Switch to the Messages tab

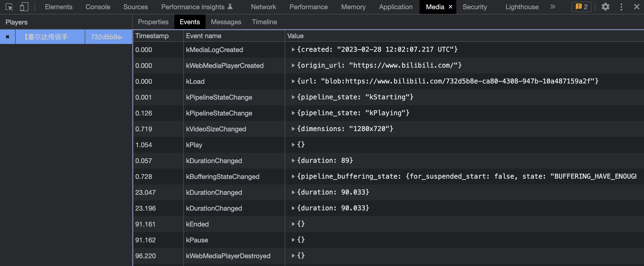click(x=226, y=22)
